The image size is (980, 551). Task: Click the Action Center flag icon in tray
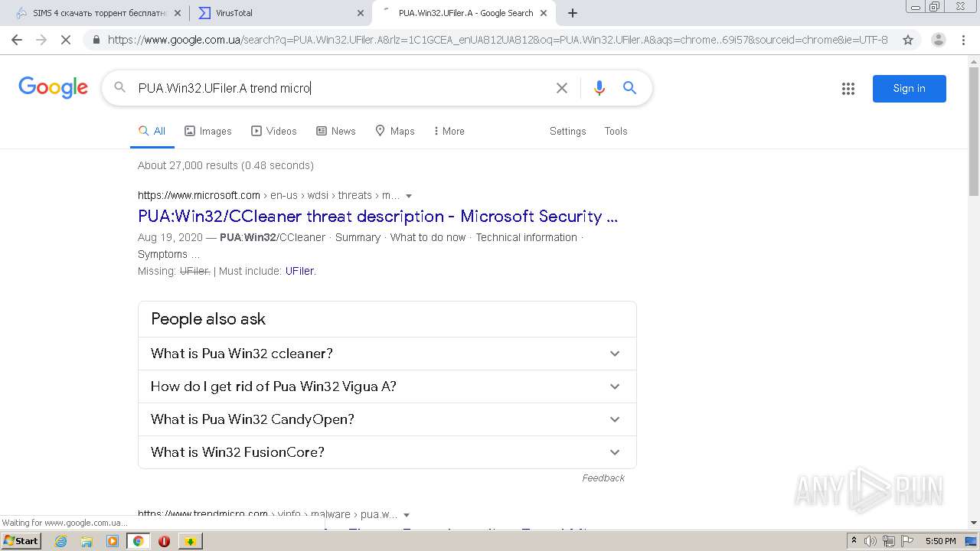click(x=907, y=541)
